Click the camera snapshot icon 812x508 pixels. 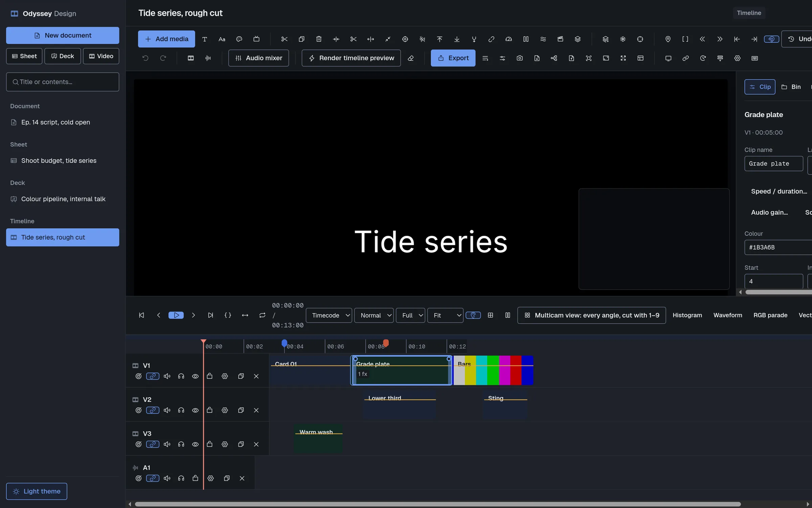point(520,58)
